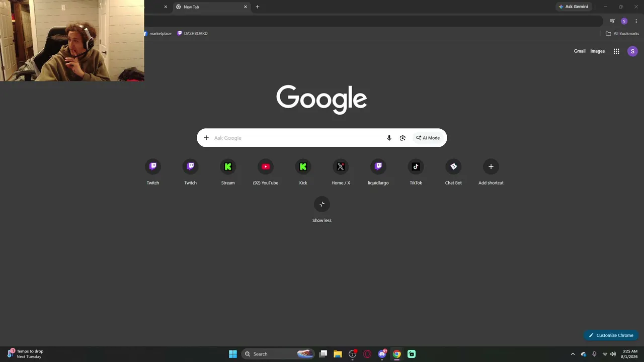The width and height of the screenshot is (644, 362).
Task: Open the volume tray icon
Action: tap(613, 354)
